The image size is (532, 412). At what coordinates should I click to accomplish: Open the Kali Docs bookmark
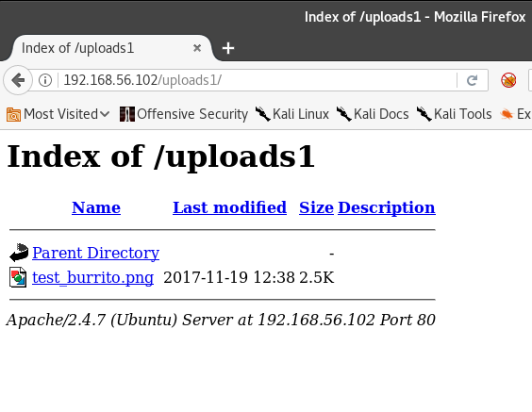pyautogui.click(x=373, y=114)
